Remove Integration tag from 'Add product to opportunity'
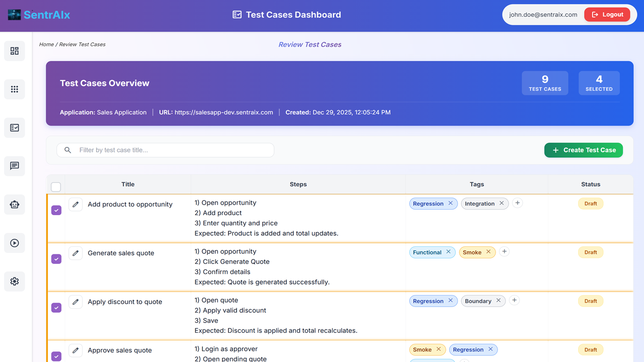644x362 pixels. coord(502,203)
